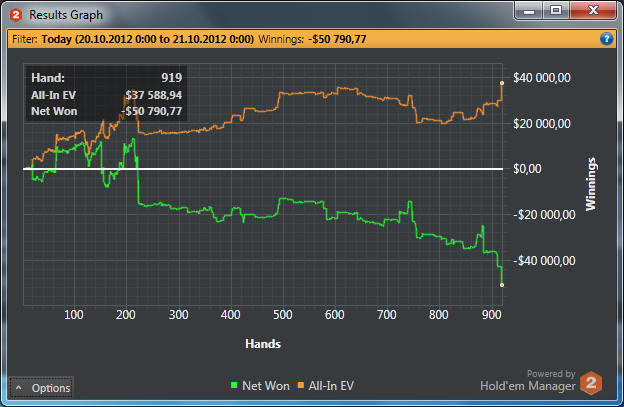This screenshot has height=407, width=624.
Task: Click the Net Won -$50 790,77 tooltip value
Action: (152, 111)
